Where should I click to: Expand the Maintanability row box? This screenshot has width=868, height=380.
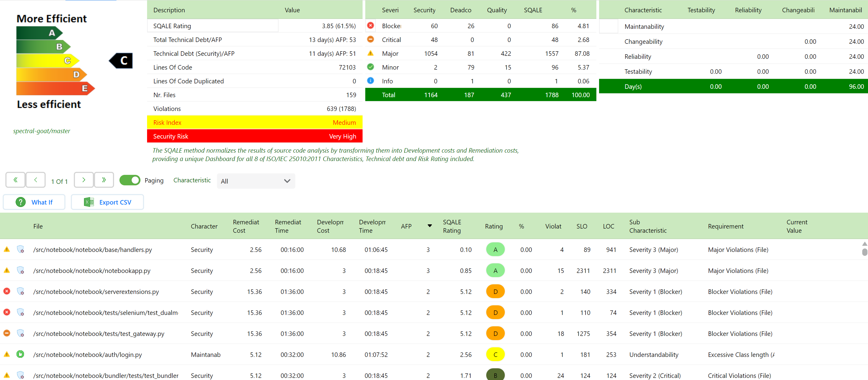click(609, 26)
